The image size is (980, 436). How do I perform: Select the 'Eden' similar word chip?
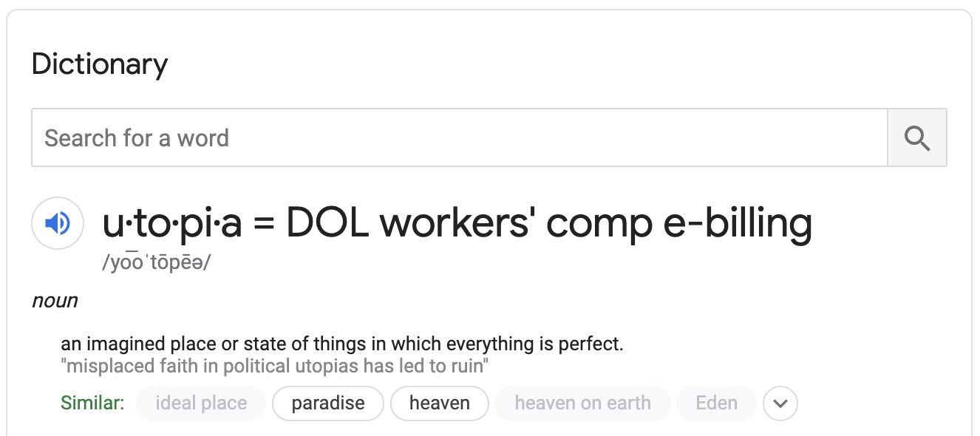click(x=716, y=403)
